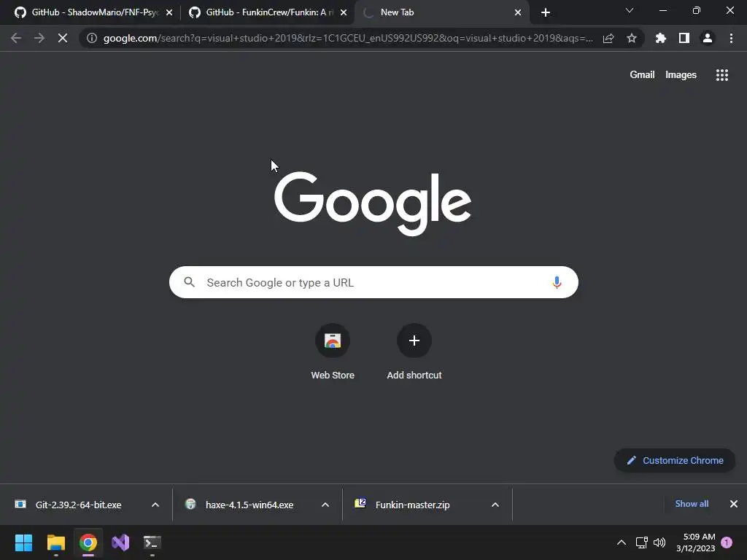Click the magnifier icon in search box
Screen dimensions: 747x560
(190, 282)
